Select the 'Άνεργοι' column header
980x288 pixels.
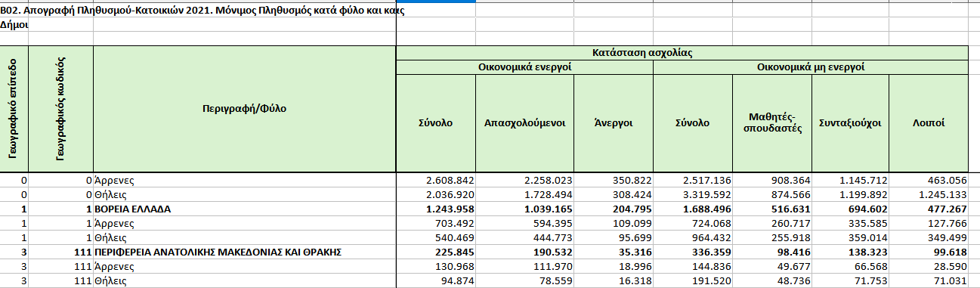[x=614, y=123]
